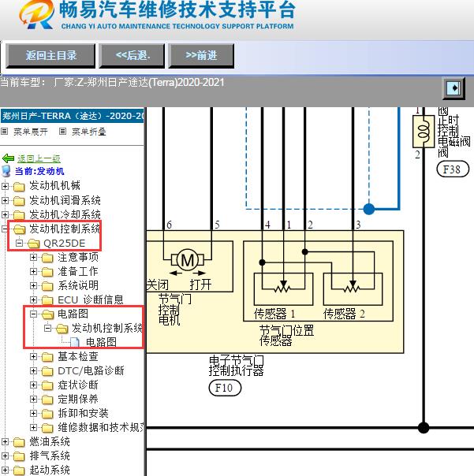This screenshot has height=476, width=474.
Task: Click the 畅易 platform logo
Action: pyautogui.click(x=35, y=15)
